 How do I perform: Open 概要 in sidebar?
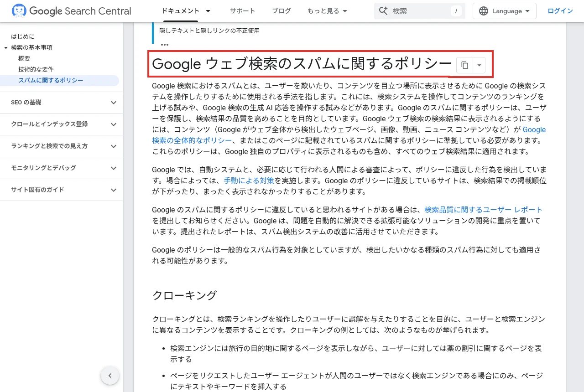pyautogui.click(x=24, y=58)
